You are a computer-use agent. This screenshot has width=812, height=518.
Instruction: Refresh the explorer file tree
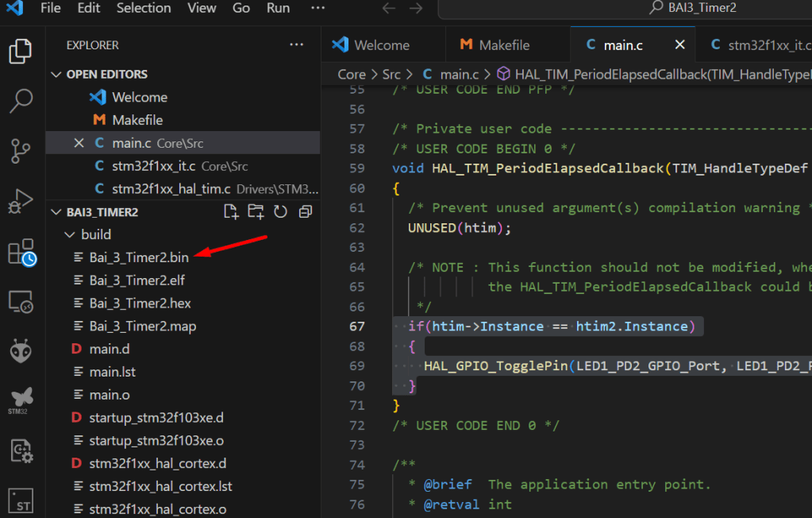pyautogui.click(x=280, y=212)
